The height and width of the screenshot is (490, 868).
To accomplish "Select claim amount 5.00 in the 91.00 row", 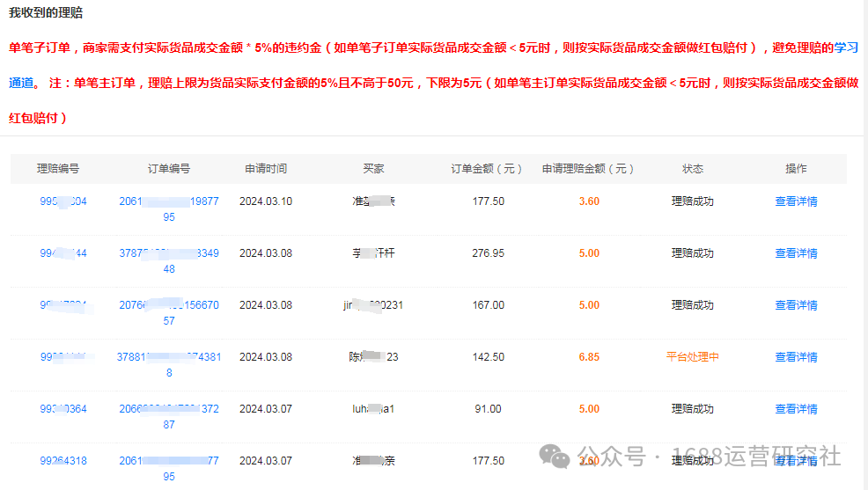I will (589, 409).
